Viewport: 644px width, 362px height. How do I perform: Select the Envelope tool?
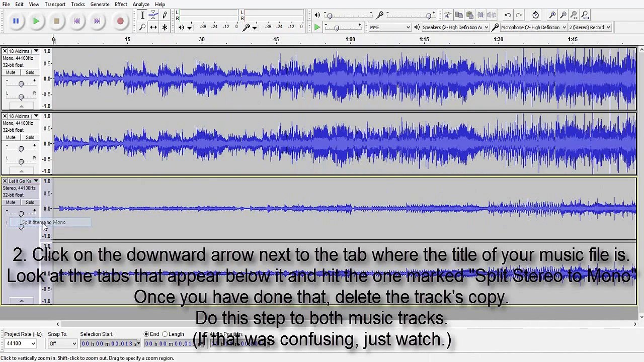pos(153,15)
